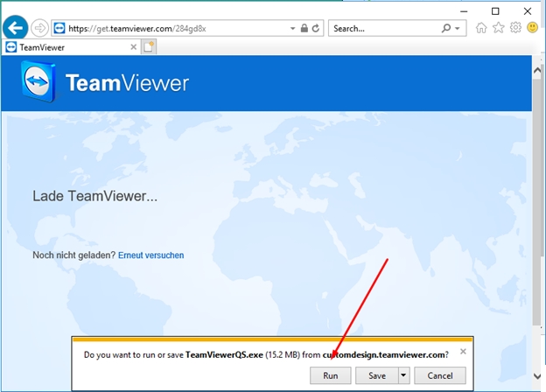
Task: Open the Save options dropdown arrow
Action: click(403, 375)
